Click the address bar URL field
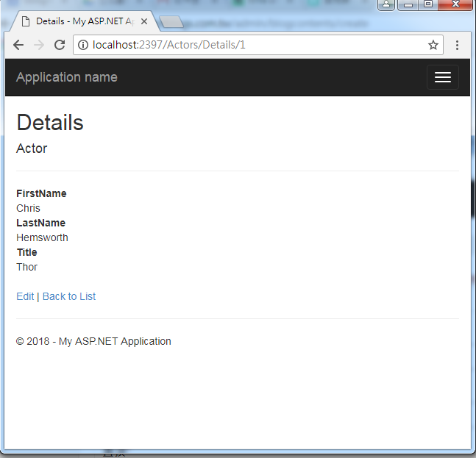Image resolution: width=476 pixels, height=458 pixels. tap(257, 45)
